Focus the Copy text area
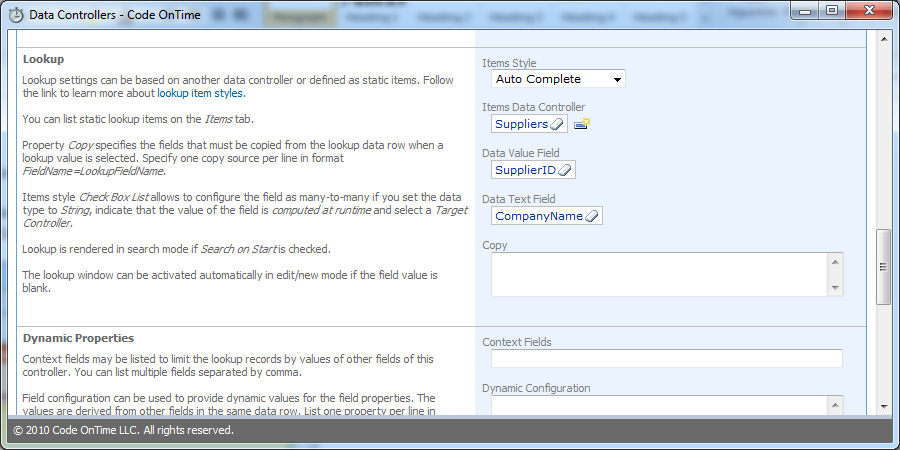 tap(659, 274)
